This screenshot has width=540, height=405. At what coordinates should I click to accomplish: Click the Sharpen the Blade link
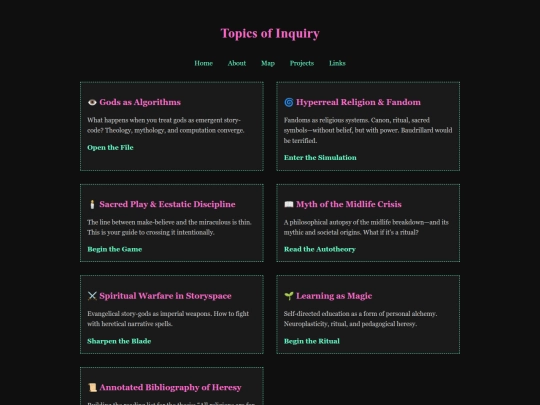click(x=119, y=341)
